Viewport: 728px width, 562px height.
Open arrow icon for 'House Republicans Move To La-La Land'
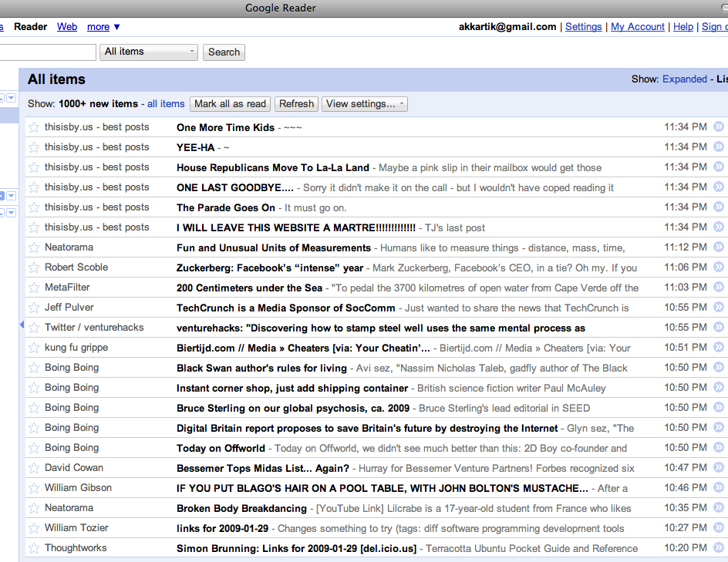(x=718, y=167)
